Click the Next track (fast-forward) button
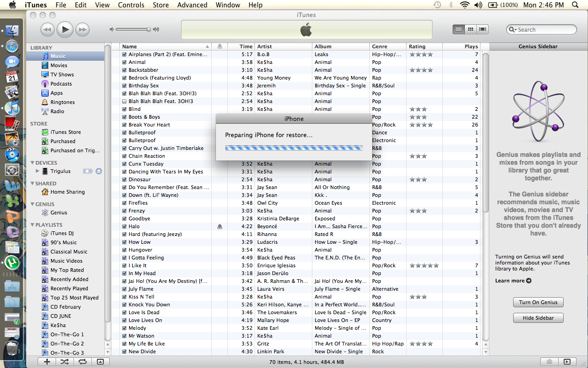The image size is (588, 368). coord(82,30)
